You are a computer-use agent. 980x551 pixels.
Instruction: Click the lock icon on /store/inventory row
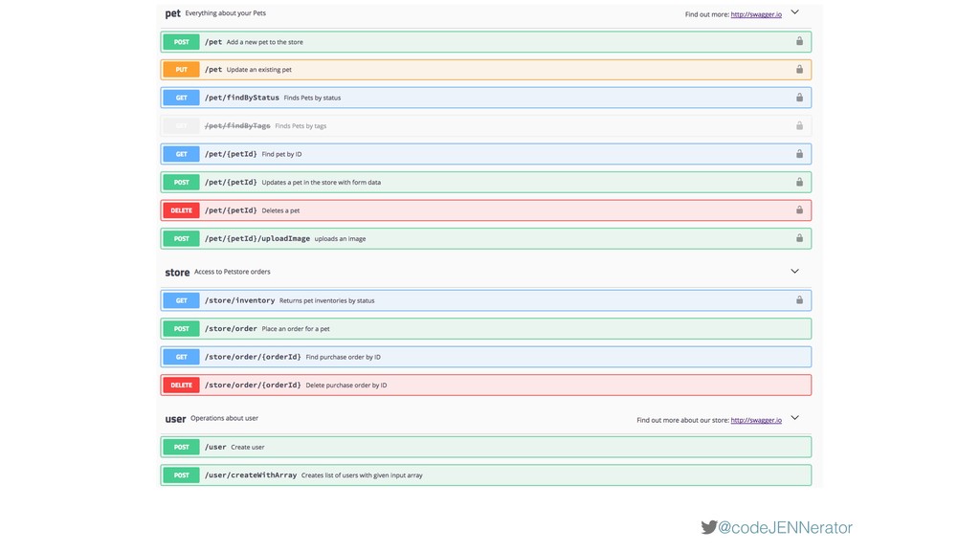pos(799,299)
